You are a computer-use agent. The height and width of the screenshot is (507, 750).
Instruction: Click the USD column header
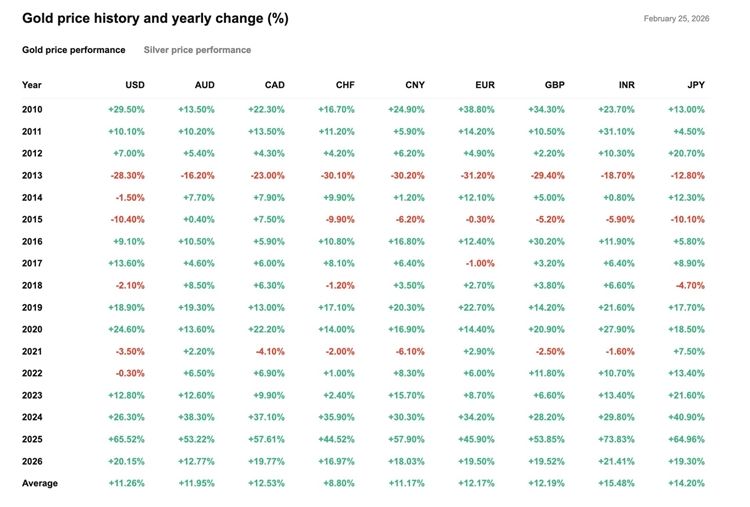click(134, 85)
